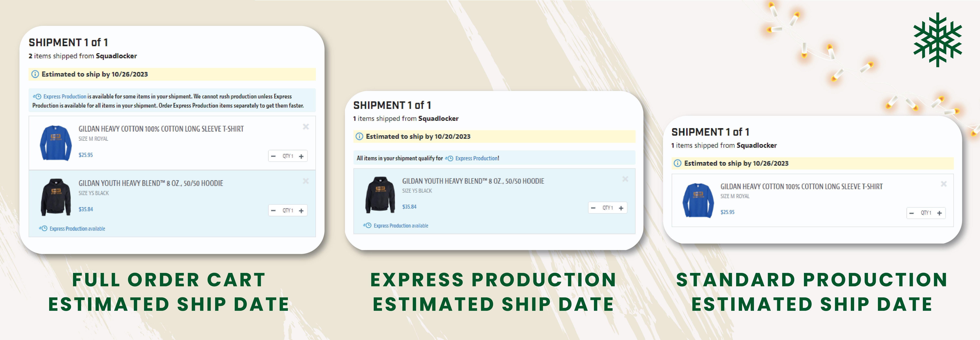Increase hoodie quantity in express production cart
980x340 pixels.
(x=621, y=208)
